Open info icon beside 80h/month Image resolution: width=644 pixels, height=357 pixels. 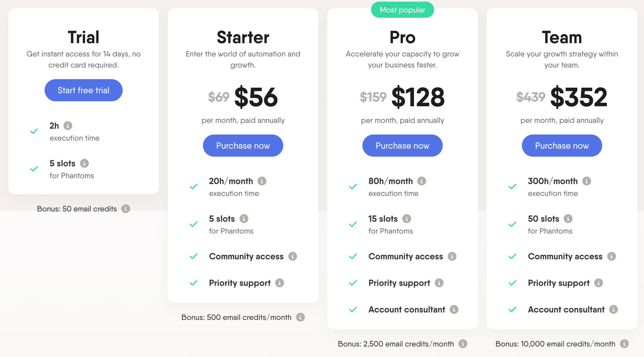pos(422,181)
